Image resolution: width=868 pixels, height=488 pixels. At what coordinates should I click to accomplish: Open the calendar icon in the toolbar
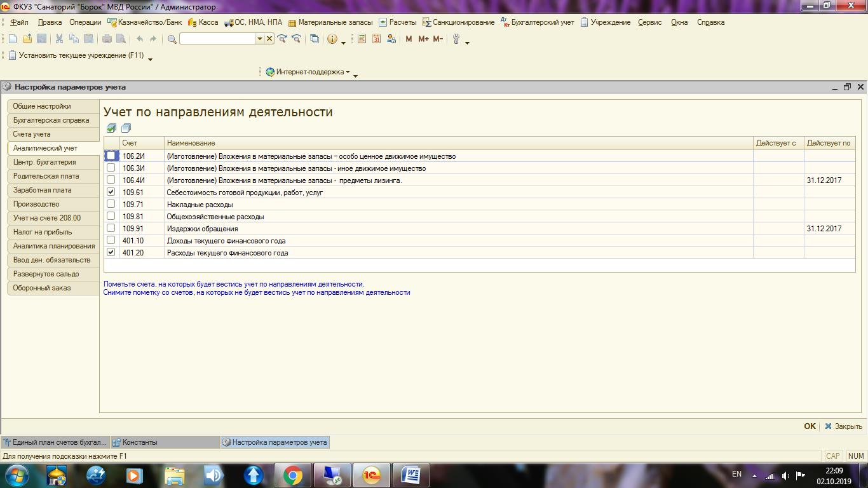(x=376, y=39)
